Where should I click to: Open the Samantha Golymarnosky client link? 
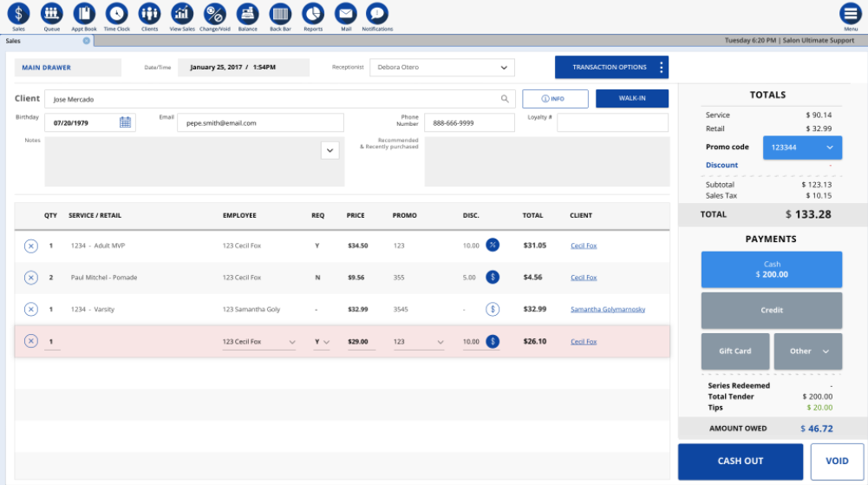(x=608, y=310)
